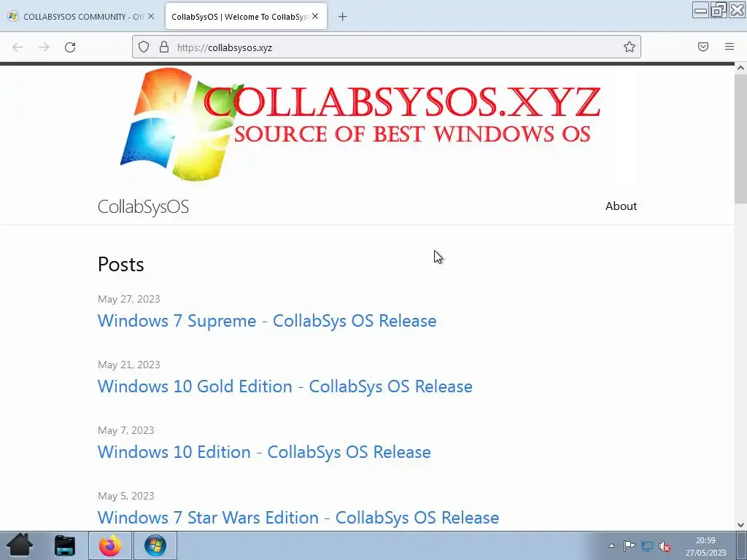Click the flag notification tray icon
The image size is (747, 560).
pyautogui.click(x=629, y=545)
